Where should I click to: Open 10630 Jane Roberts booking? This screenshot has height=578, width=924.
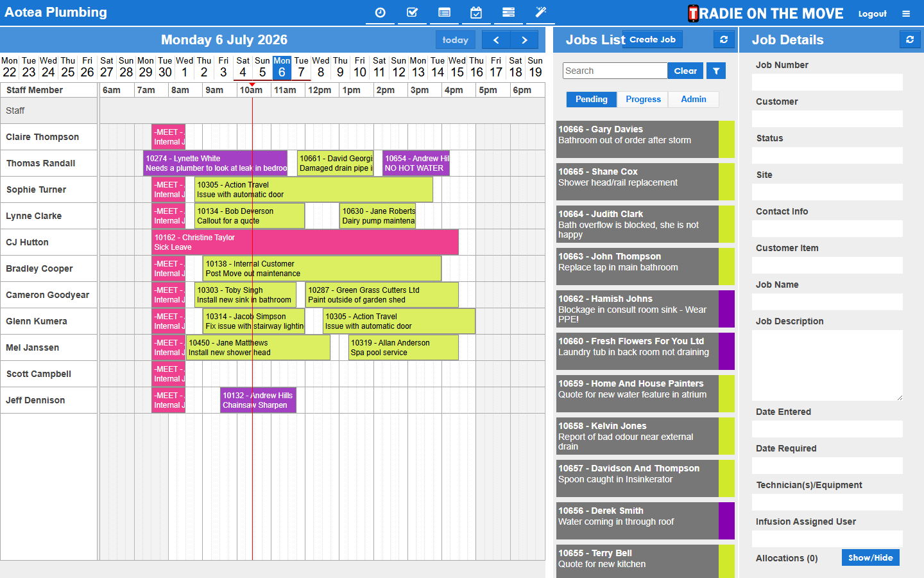coord(378,216)
